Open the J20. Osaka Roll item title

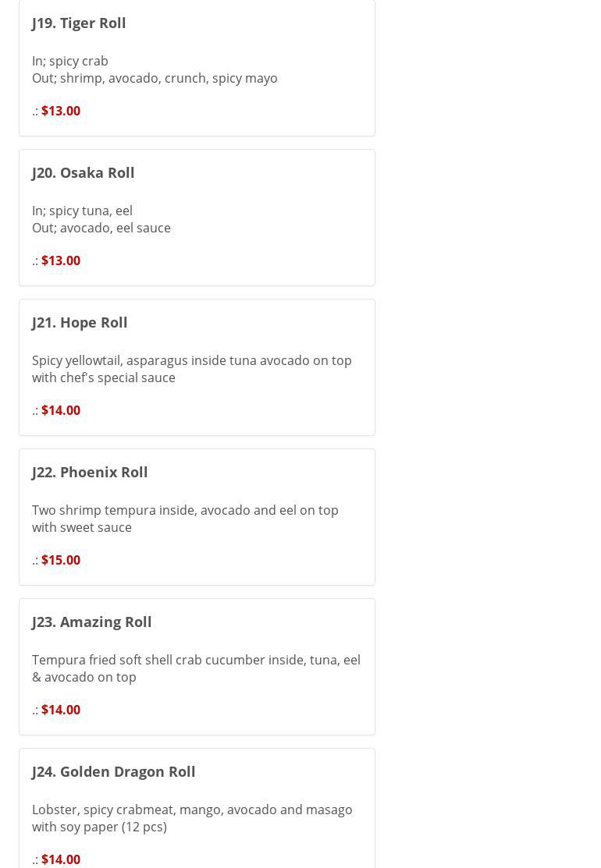[84, 172]
